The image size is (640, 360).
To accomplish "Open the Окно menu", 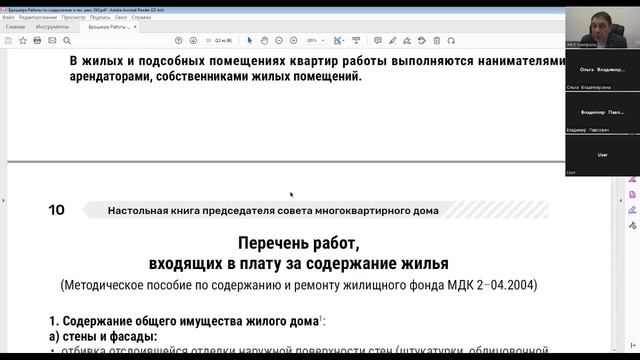I will [x=121, y=18].
